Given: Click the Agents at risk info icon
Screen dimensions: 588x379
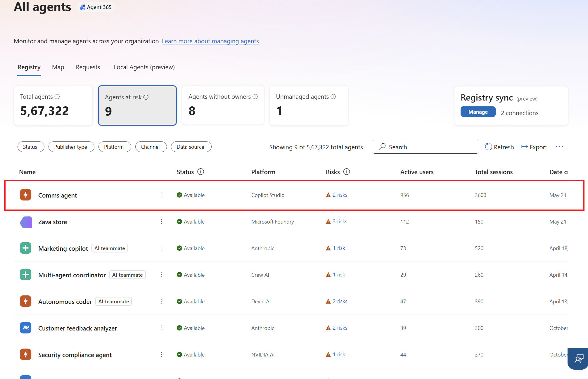Looking at the screenshot, I should [146, 97].
